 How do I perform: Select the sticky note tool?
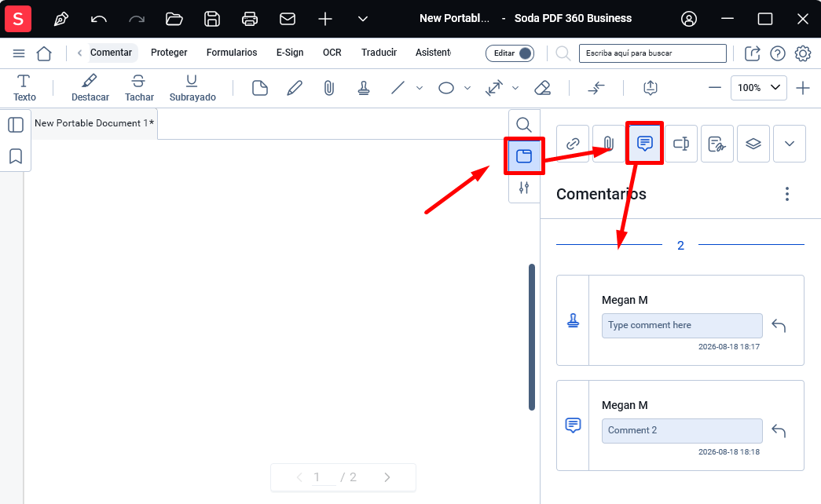tap(260, 88)
